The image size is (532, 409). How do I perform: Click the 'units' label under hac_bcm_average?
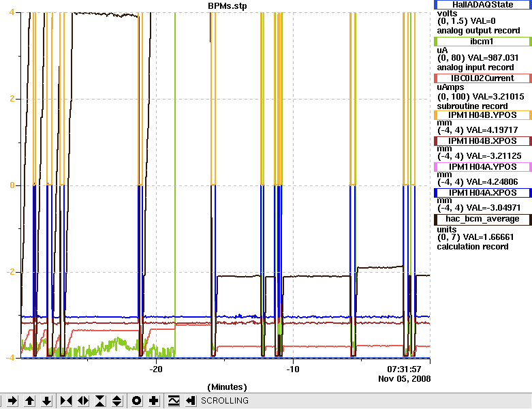click(x=447, y=230)
